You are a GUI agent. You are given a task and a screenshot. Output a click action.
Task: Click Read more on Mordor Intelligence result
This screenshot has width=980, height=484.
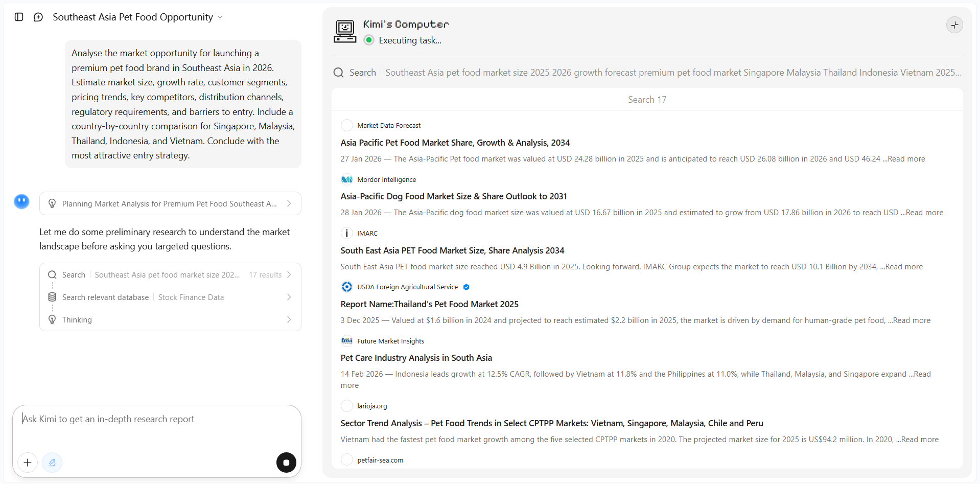(925, 213)
